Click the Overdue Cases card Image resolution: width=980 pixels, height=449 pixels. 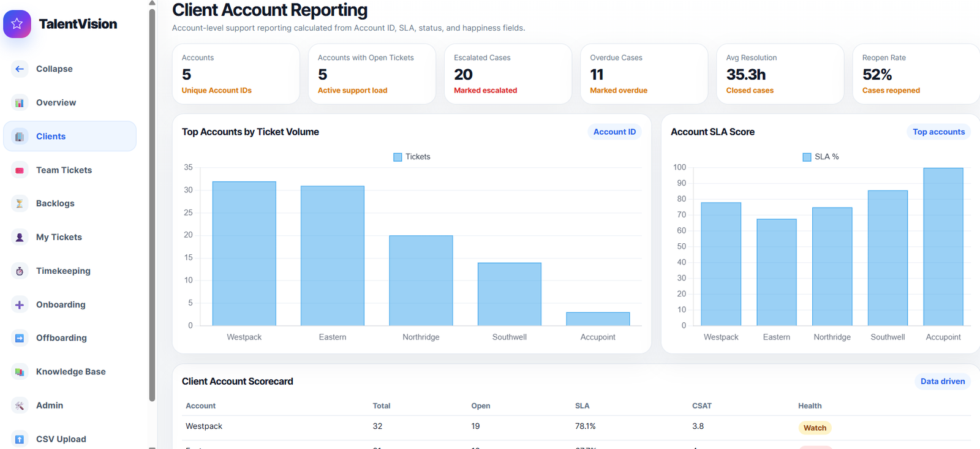coord(644,74)
